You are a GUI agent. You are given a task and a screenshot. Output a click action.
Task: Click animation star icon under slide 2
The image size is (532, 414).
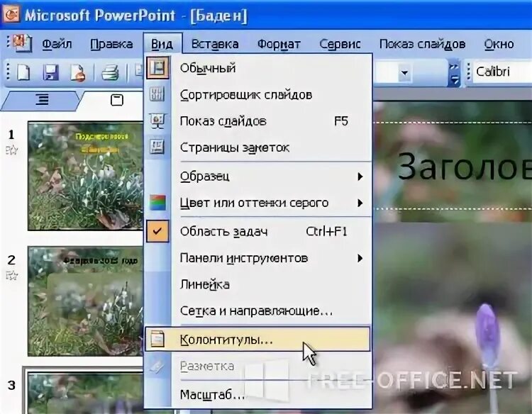click(11, 275)
